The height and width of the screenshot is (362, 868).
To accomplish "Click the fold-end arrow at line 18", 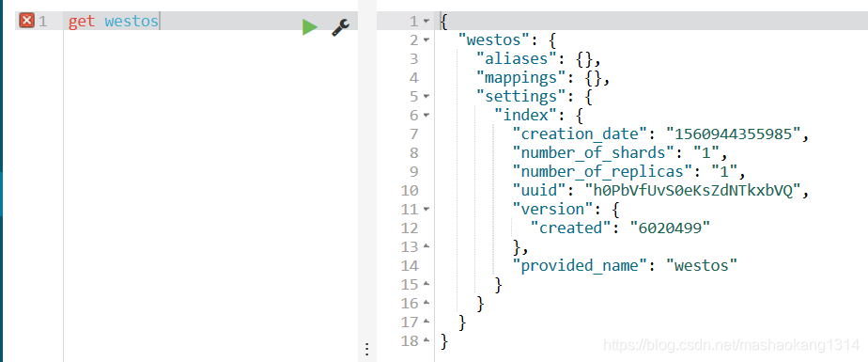I will [x=426, y=340].
